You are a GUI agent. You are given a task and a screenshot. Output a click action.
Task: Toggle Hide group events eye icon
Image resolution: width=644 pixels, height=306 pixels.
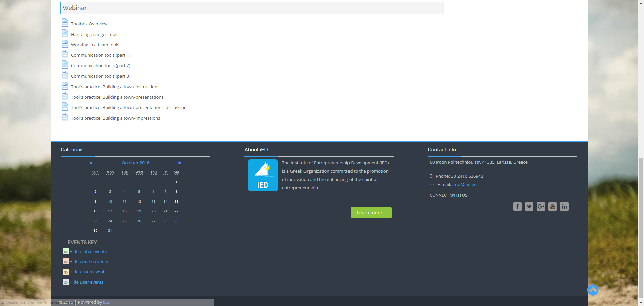tap(66, 272)
